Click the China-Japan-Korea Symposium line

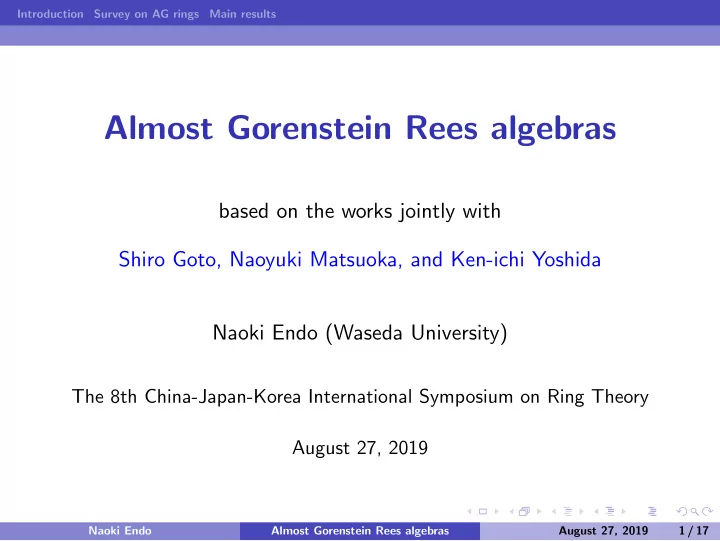click(x=360, y=397)
